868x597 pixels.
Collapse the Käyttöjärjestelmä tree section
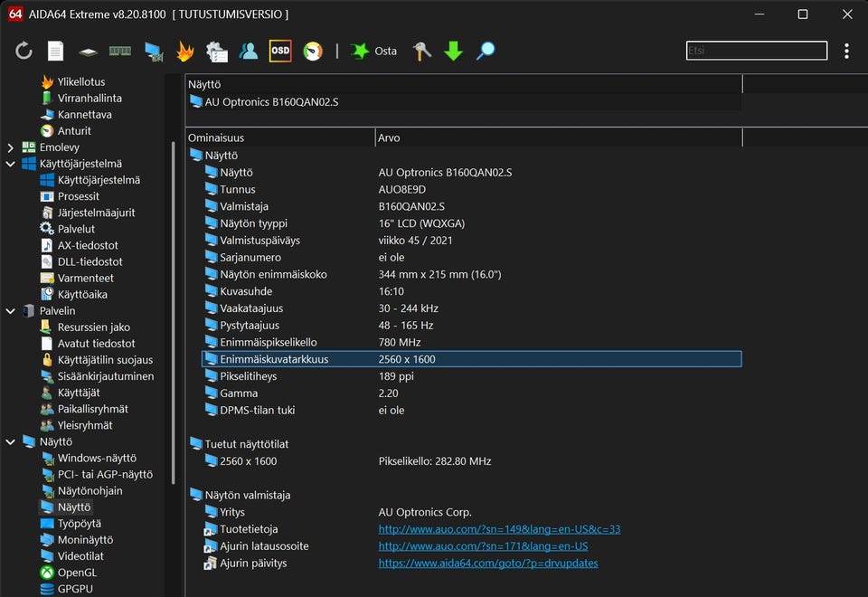pos(11,164)
